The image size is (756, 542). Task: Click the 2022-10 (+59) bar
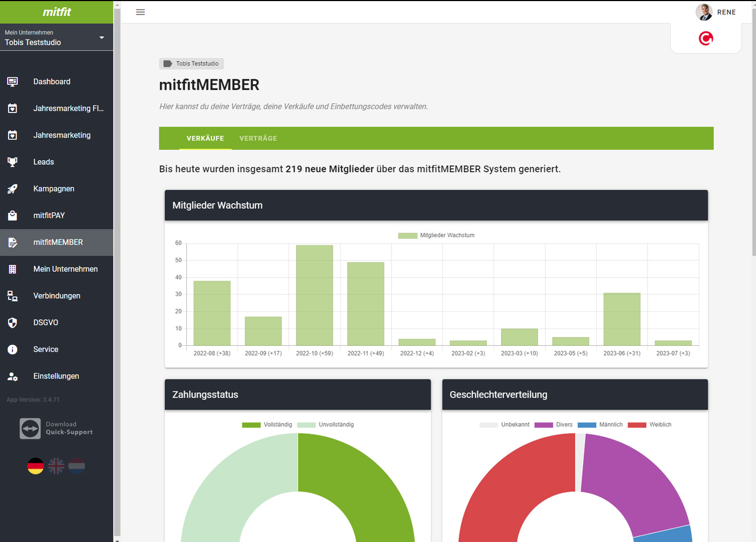pos(314,295)
